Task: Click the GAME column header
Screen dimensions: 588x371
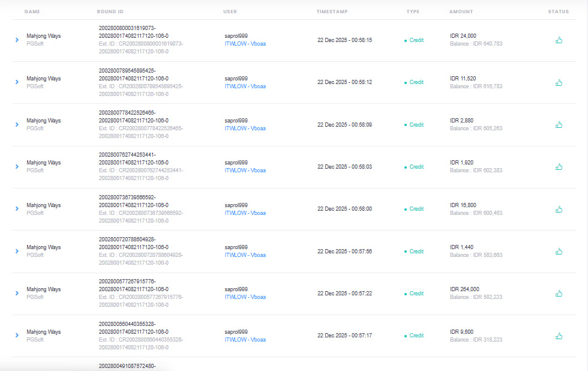Action: coord(32,11)
